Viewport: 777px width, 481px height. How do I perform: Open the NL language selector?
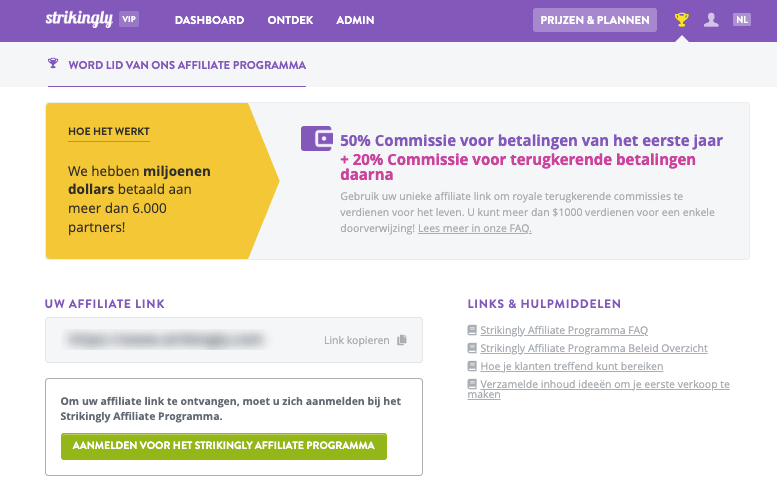click(742, 20)
